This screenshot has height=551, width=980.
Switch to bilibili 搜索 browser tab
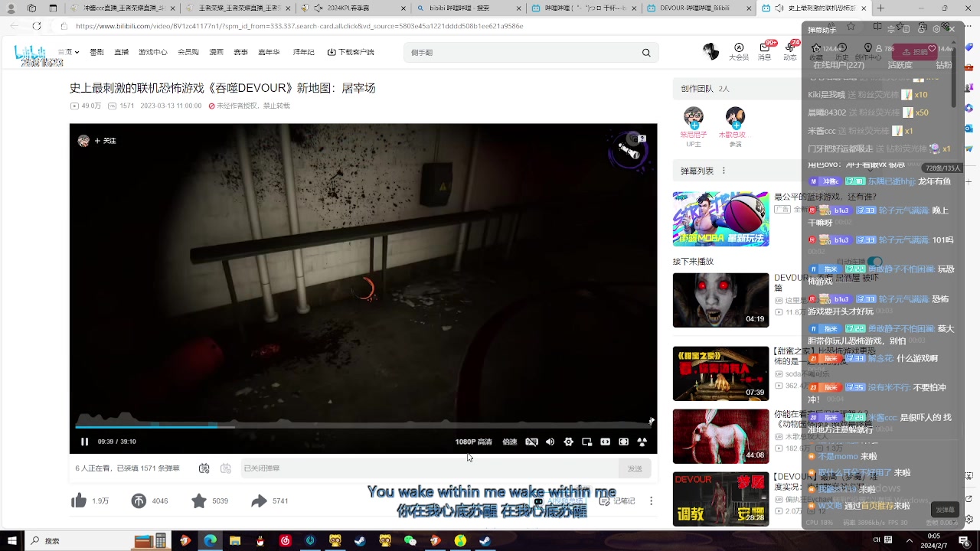[x=469, y=8]
